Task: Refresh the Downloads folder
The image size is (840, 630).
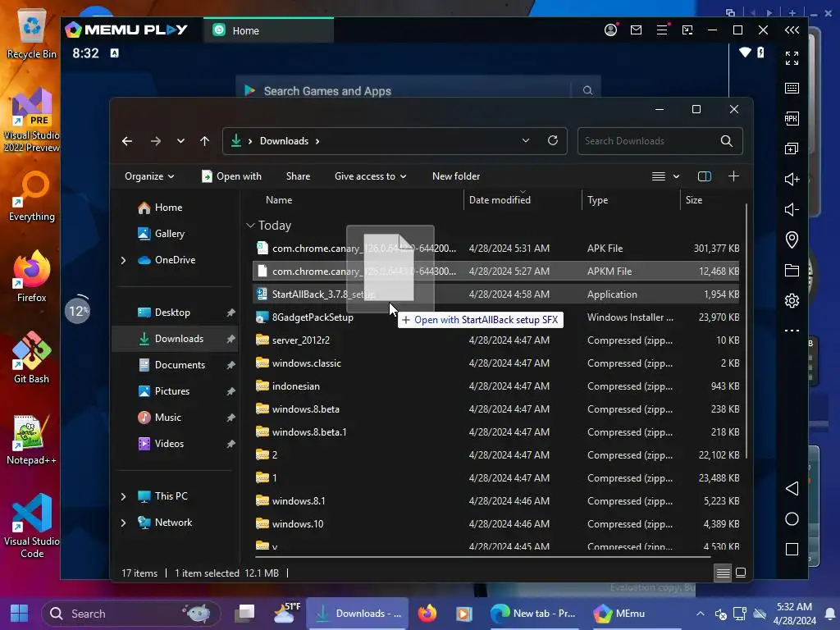Action: [553, 140]
